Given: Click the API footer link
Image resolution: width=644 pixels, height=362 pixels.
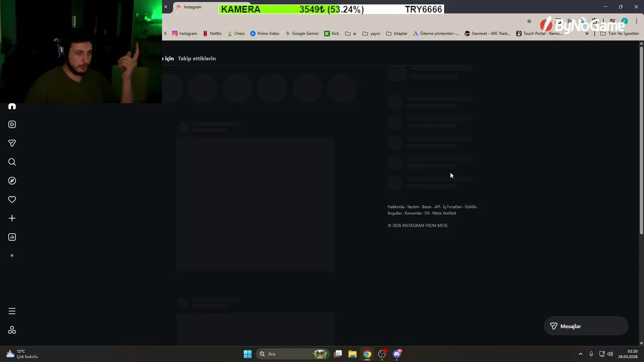Looking at the screenshot, I should pyautogui.click(x=437, y=207).
